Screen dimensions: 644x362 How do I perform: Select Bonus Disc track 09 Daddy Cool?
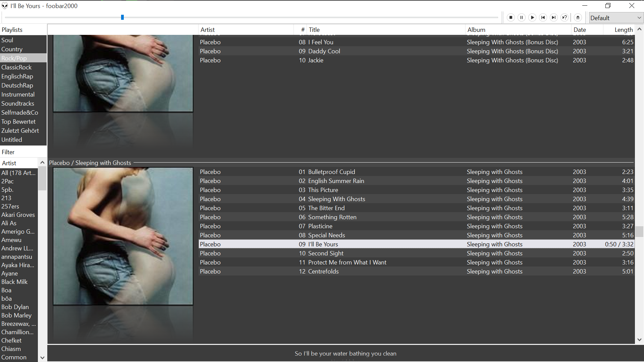tap(416, 51)
